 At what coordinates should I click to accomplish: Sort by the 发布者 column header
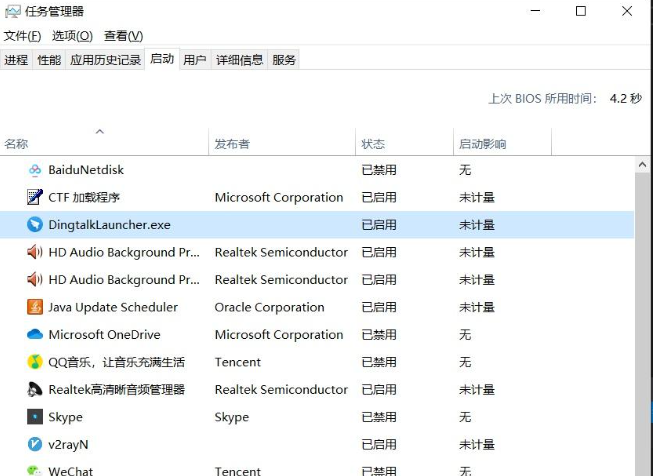282,142
